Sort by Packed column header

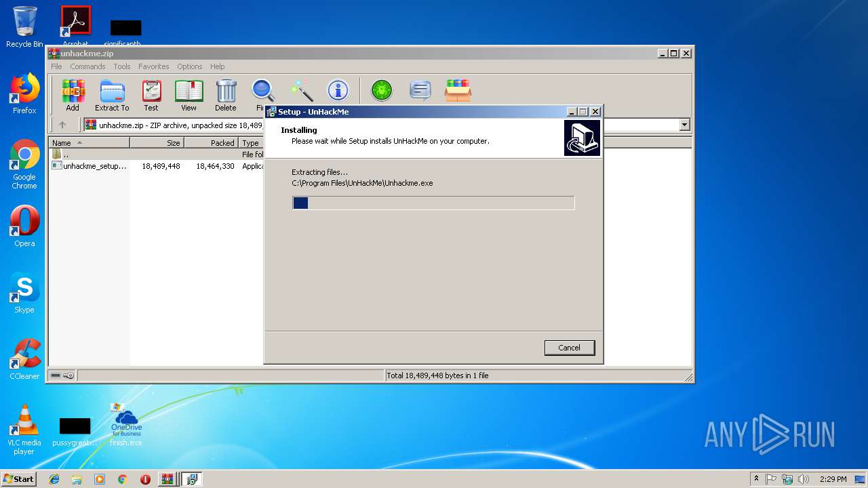click(211, 143)
